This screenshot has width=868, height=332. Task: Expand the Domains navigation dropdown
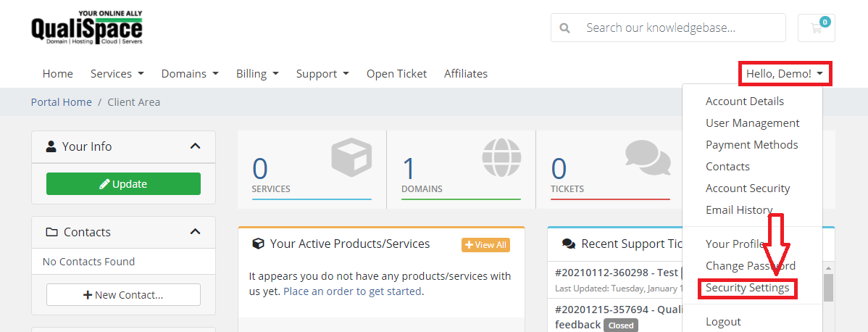[x=189, y=74]
